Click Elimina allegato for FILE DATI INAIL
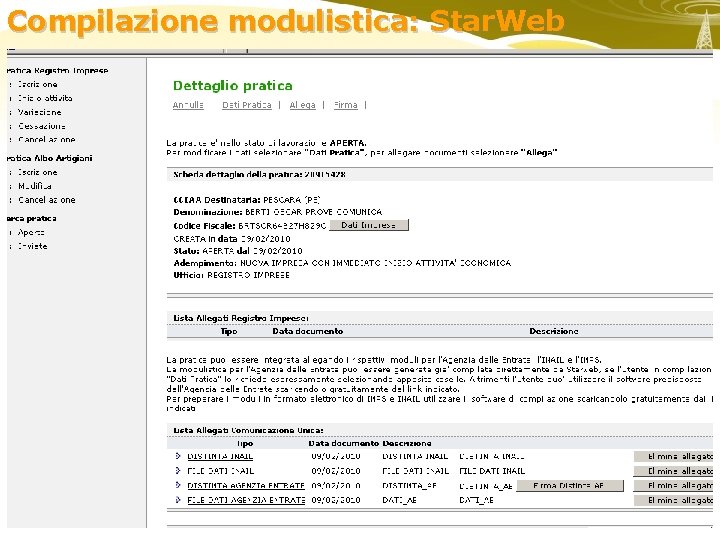 click(673, 471)
